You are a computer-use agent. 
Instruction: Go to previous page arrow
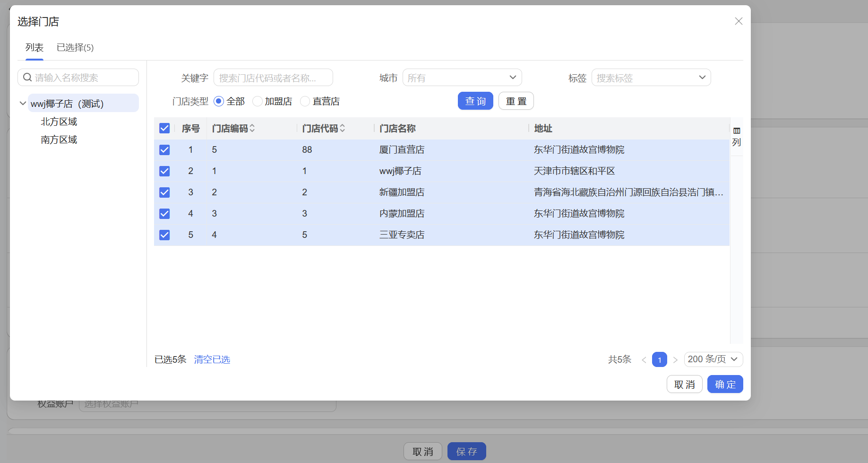[644, 360]
